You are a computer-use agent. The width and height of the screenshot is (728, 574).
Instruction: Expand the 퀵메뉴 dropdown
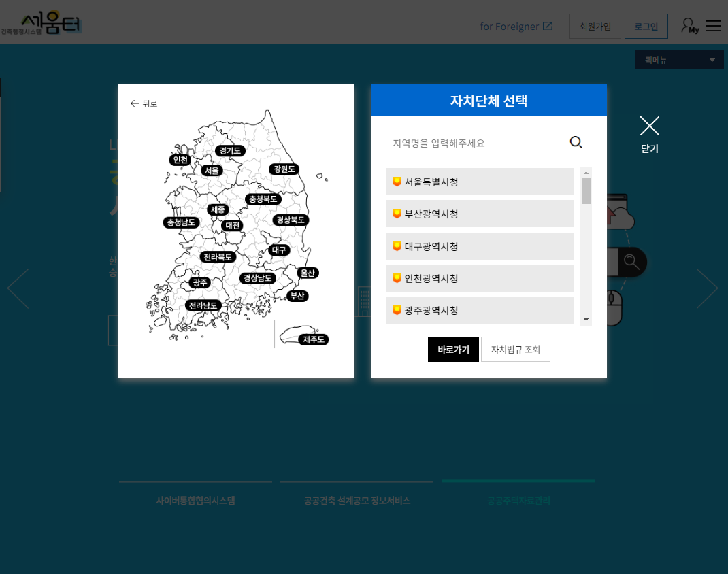point(679,60)
